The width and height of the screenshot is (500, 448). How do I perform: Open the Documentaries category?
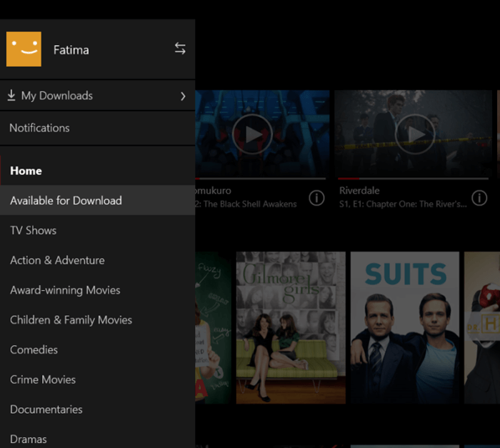[97, 409]
